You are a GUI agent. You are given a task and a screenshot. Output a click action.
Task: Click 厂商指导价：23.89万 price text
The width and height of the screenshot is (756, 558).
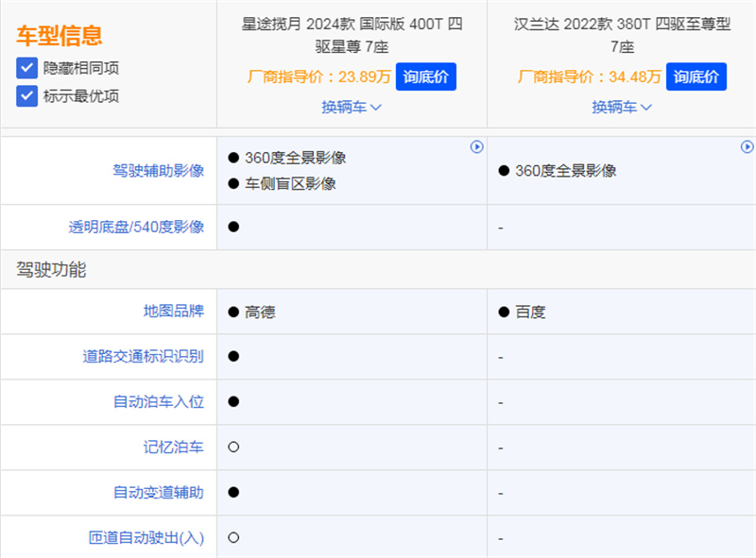(318, 76)
